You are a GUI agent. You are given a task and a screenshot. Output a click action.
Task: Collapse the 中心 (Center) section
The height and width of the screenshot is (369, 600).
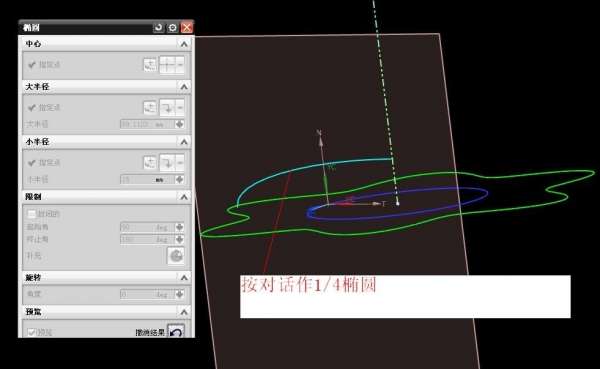click(x=184, y=44)
